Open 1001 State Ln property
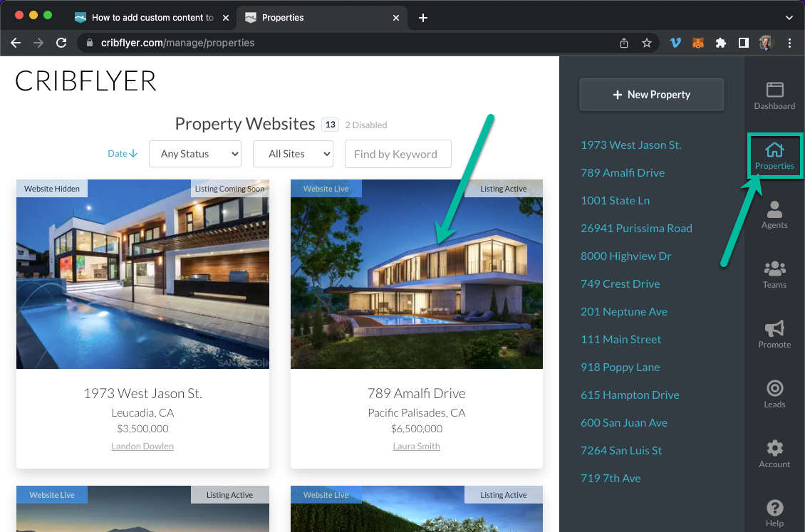 click(615, 201)
